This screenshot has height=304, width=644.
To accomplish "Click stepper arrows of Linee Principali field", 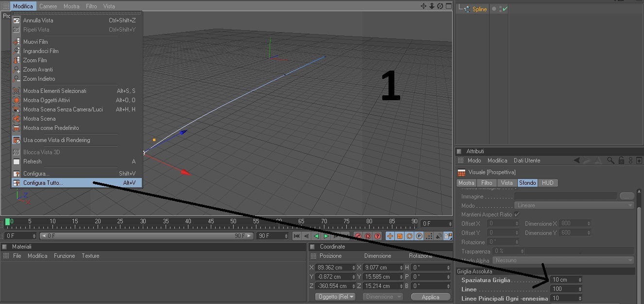I will tap(580, 298).
